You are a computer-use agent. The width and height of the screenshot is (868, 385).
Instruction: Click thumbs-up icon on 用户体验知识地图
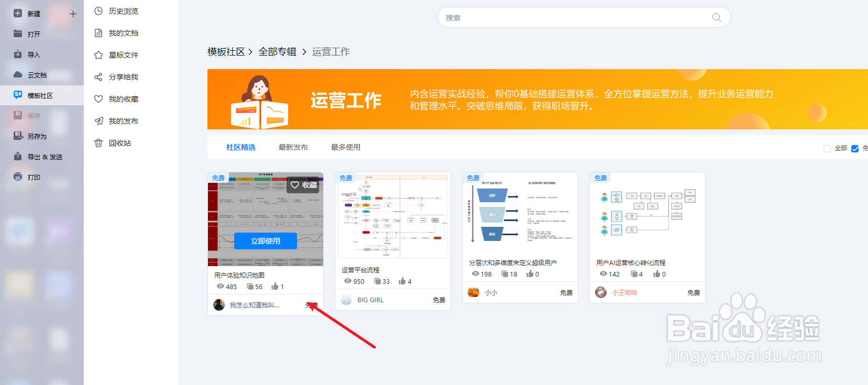(x=274, y=287)
